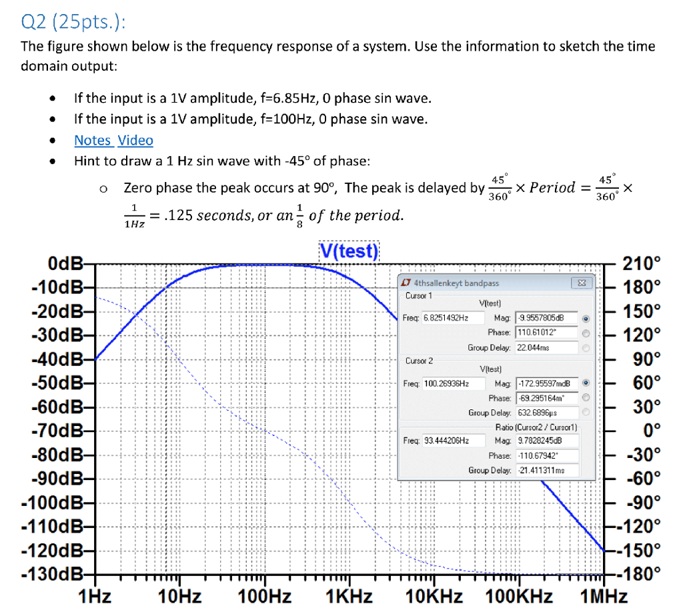
Task: Select the V(test) trace label above the plot
Action: click(348, 251)
